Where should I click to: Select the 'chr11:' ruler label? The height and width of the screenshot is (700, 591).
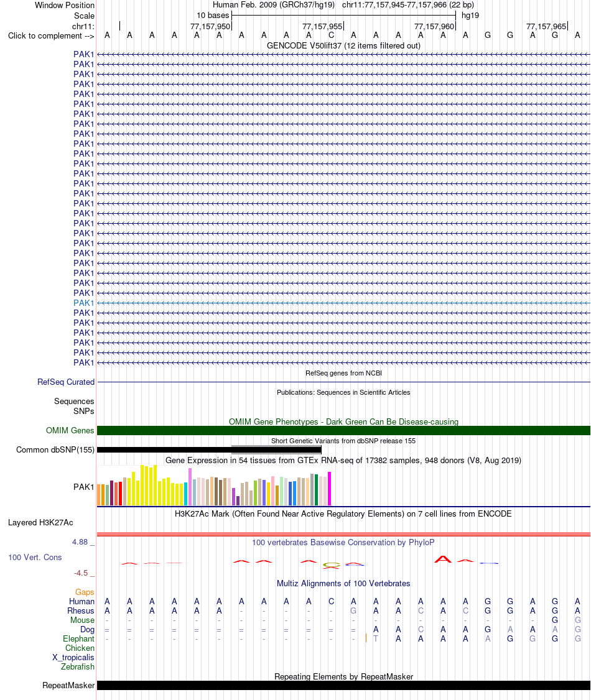point(83,26)
